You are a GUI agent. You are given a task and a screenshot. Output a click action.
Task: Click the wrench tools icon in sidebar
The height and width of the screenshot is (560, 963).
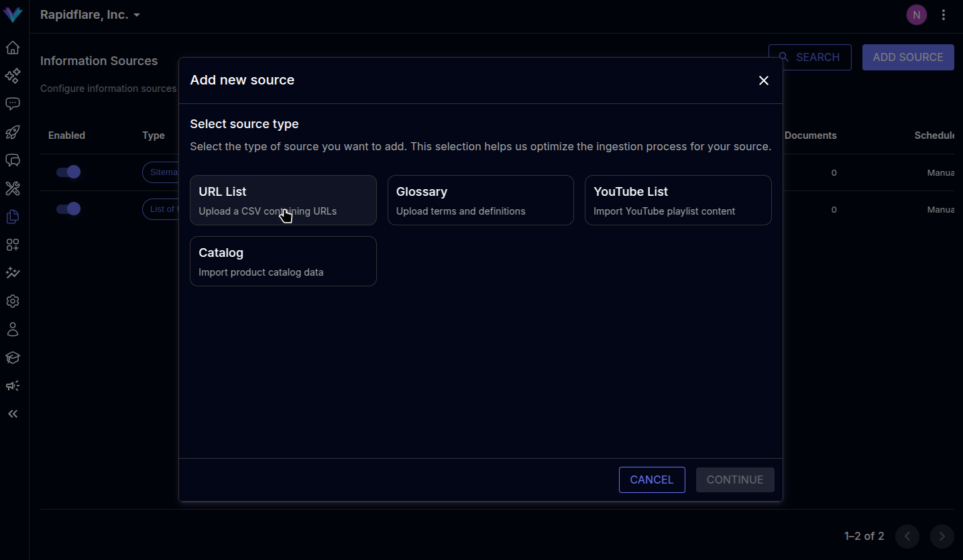tap(12, 188)
